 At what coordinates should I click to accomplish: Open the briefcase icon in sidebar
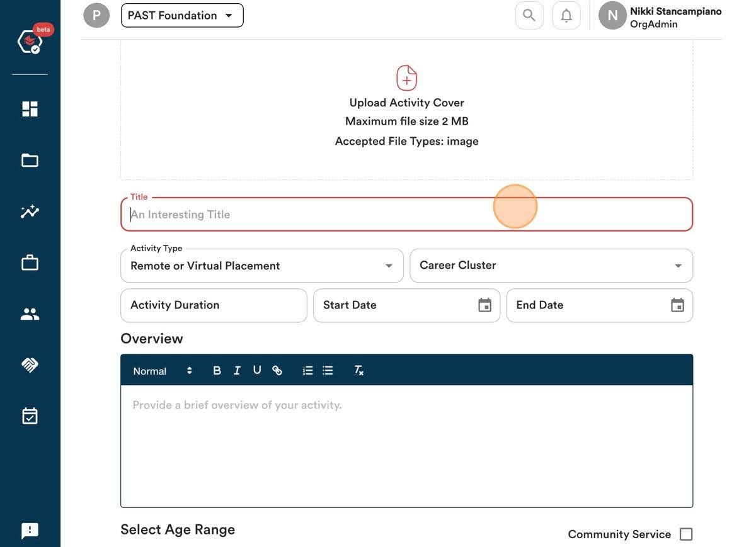point(30,262)
